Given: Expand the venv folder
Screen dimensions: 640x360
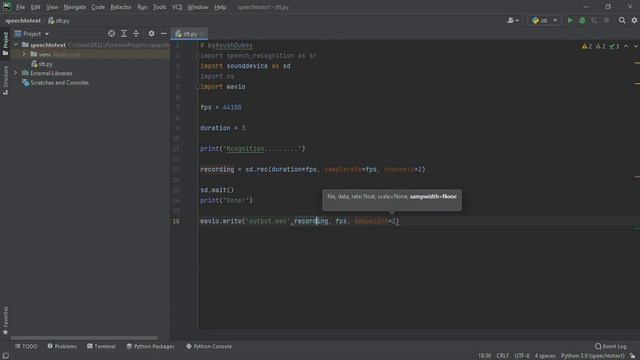Looking at the screenshot, I should (x=24, y=54).
